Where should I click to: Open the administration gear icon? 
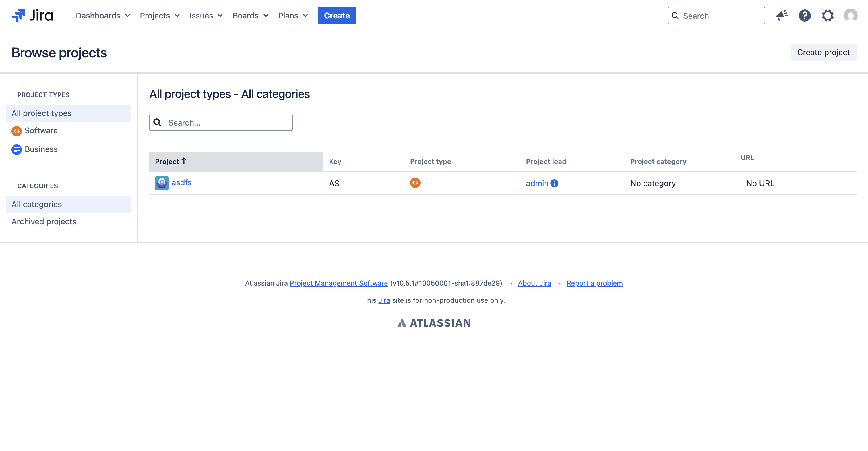(x=828, y=16)
